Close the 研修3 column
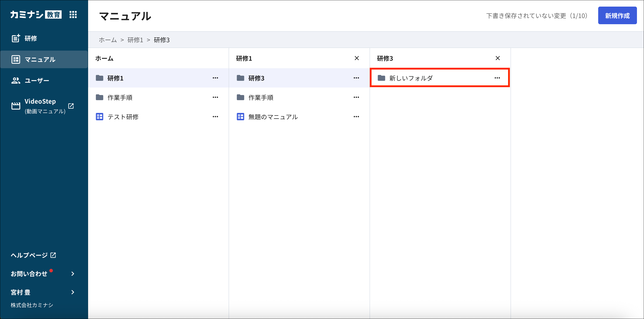This screenshot has height=319, width=644. coord(498,58)
